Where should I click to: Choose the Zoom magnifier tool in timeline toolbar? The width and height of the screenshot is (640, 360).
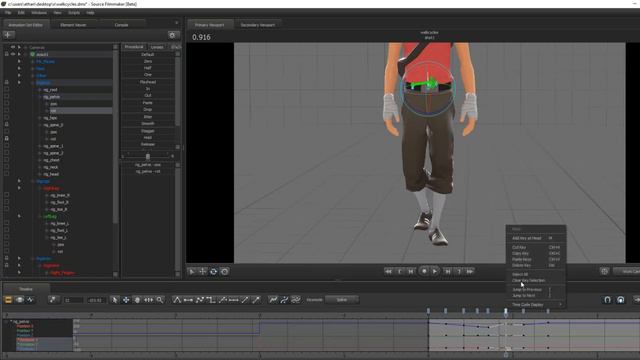coord(160,300)
